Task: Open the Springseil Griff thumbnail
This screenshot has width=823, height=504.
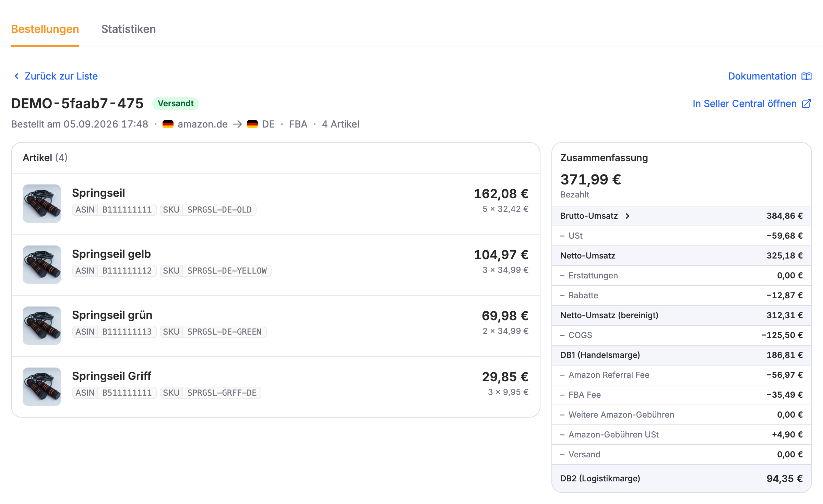Action: (42, 387)
